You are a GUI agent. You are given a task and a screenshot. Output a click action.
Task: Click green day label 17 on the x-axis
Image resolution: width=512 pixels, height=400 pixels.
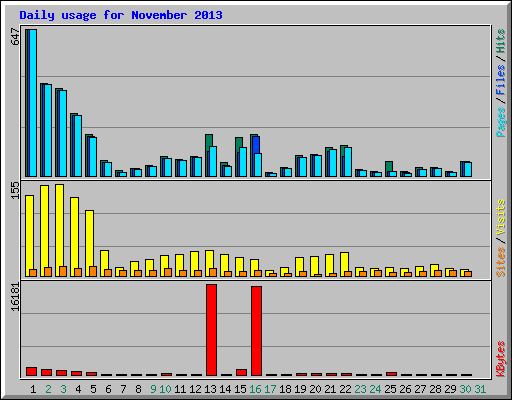(270, 389)
